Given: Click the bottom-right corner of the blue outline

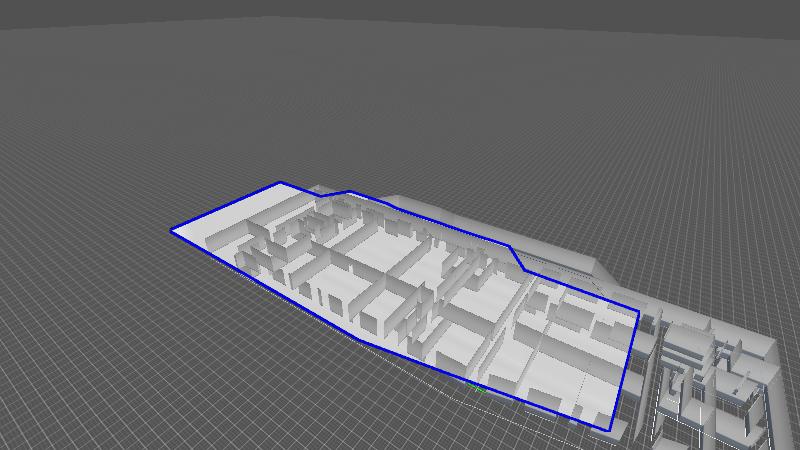Looking at the screenshot, I should click(x=611, y=430).
